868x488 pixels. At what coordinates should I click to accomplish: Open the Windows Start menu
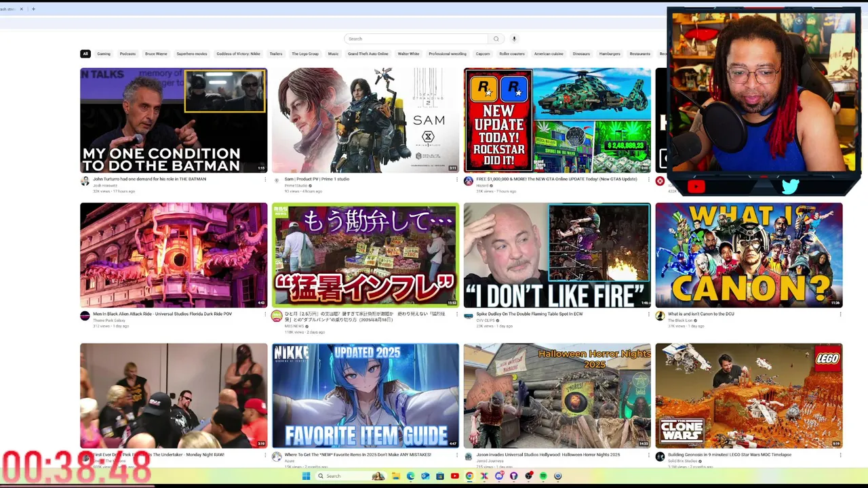[307, 476]
